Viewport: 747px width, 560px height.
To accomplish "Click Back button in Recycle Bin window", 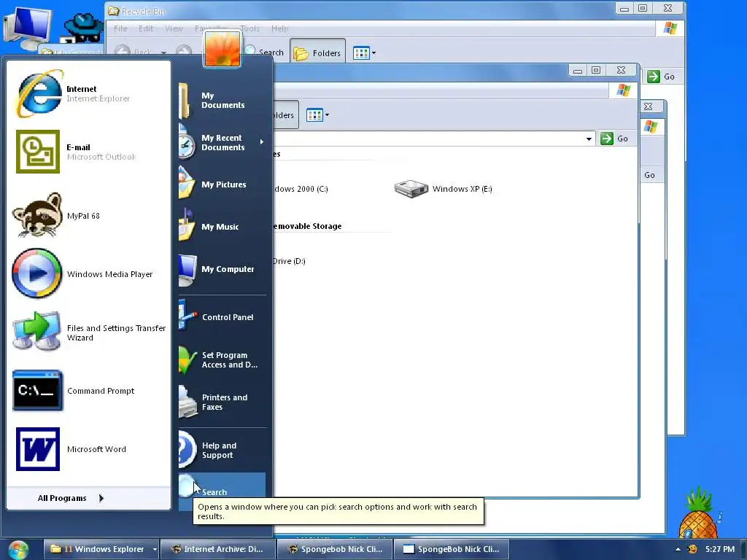I will pos(134,51).
